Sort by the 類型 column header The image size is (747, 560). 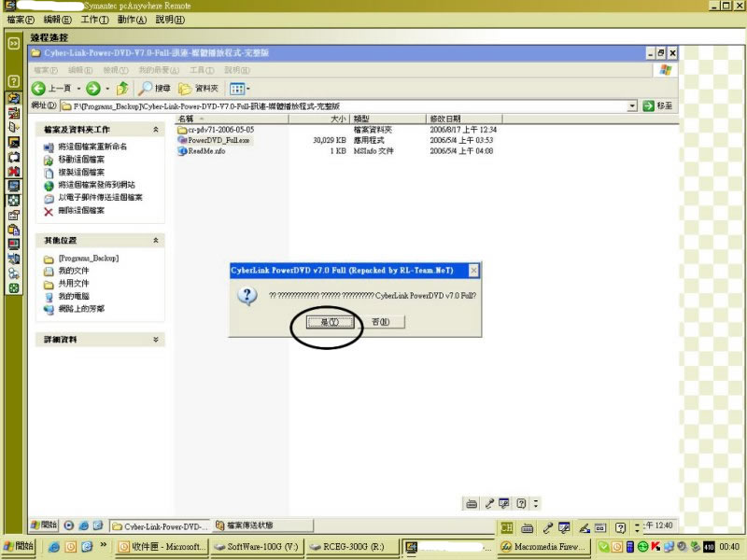pos(388,119)
